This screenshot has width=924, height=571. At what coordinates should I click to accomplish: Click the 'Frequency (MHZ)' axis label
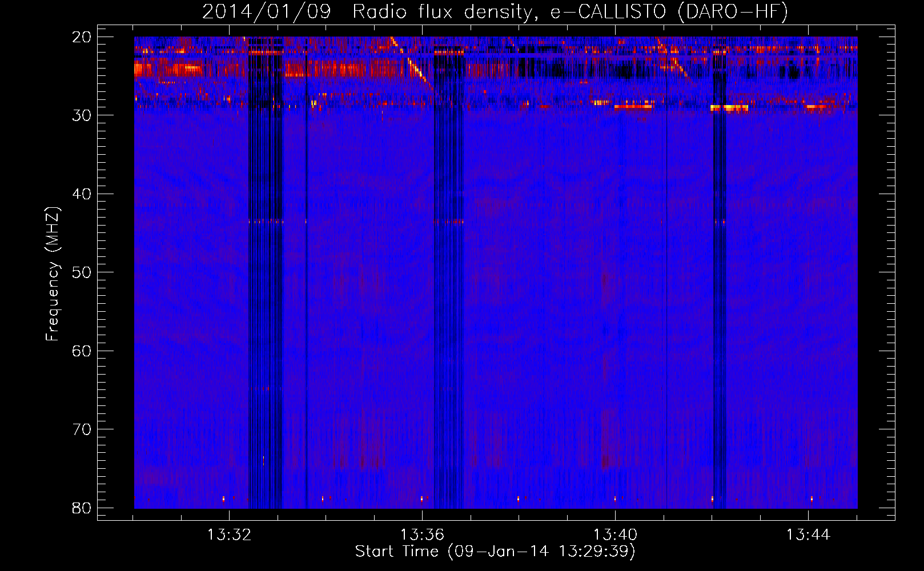point(53,274)
